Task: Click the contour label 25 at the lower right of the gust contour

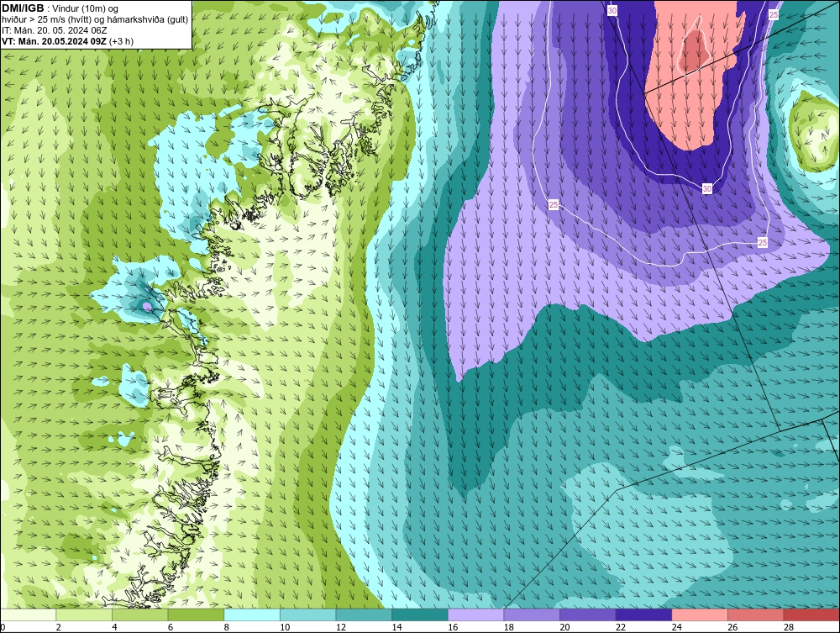Action: [763, 243]
